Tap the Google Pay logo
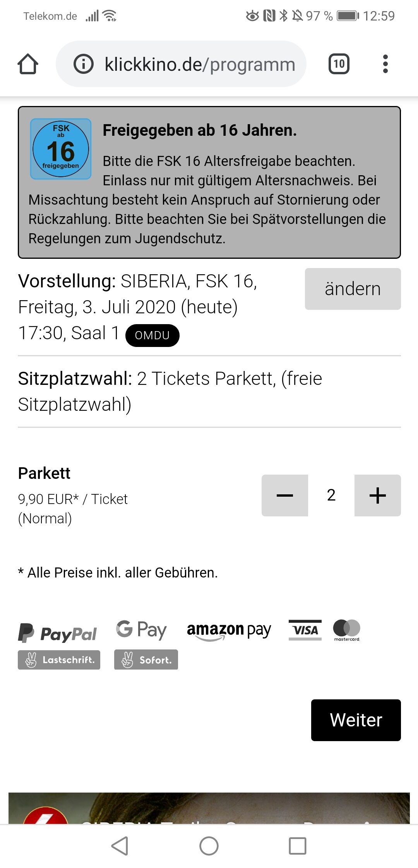 point(141,630)
